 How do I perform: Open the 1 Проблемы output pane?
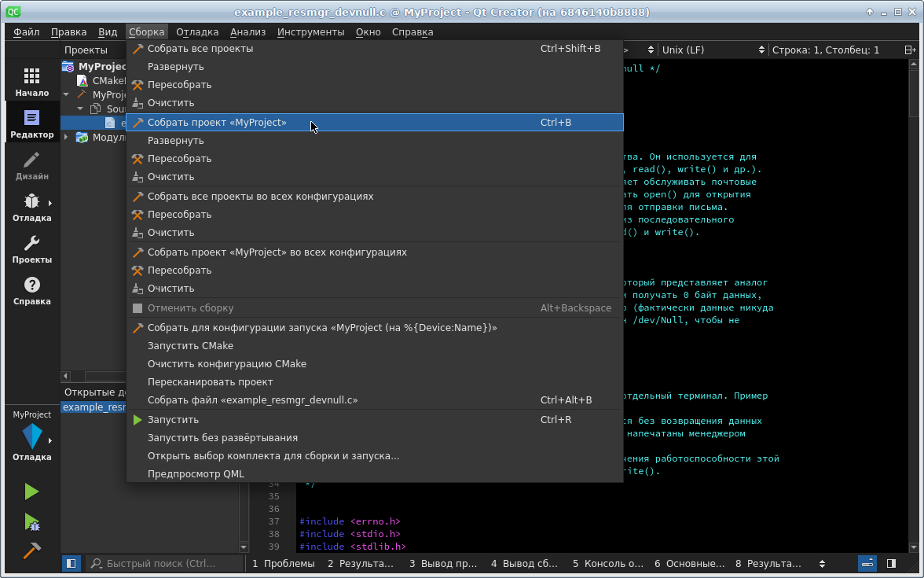pyautogui.click(x=283, y=563)
